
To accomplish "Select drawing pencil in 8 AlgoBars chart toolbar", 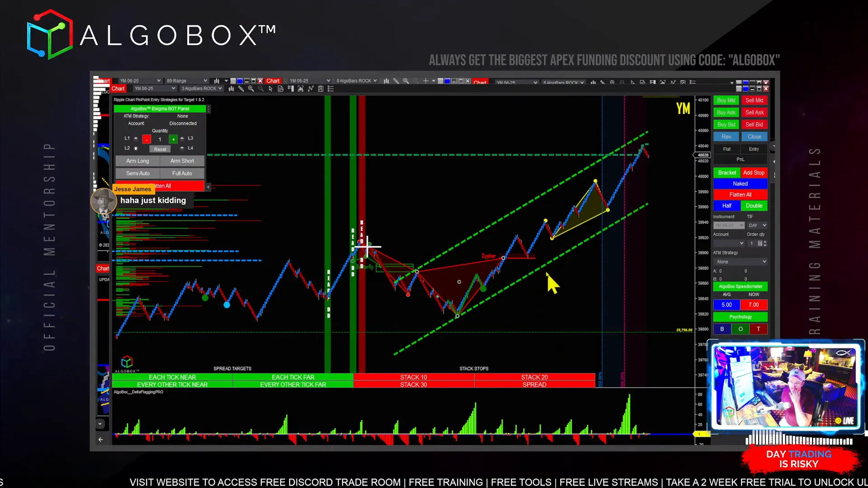I will (x=396, y=81).
